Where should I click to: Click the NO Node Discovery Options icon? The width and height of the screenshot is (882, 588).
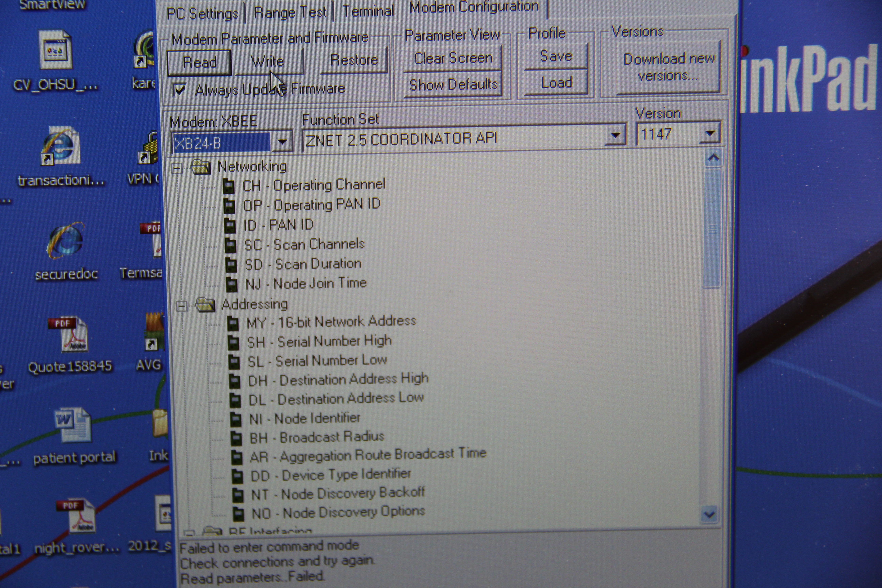point(239,514)
